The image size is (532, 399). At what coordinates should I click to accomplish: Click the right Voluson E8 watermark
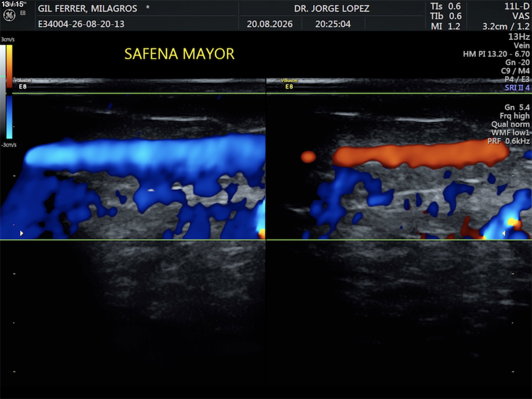tap(289, 83)
